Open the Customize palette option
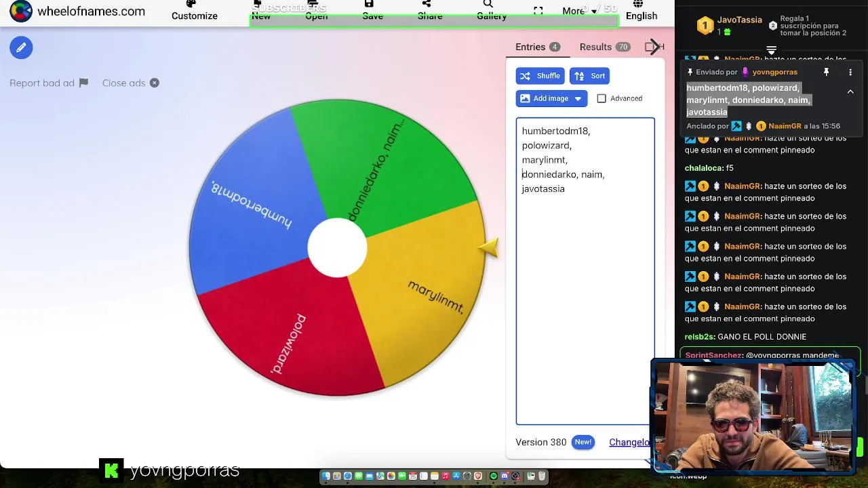The height and width of the screenshot is (488, 868). point(194,11)
